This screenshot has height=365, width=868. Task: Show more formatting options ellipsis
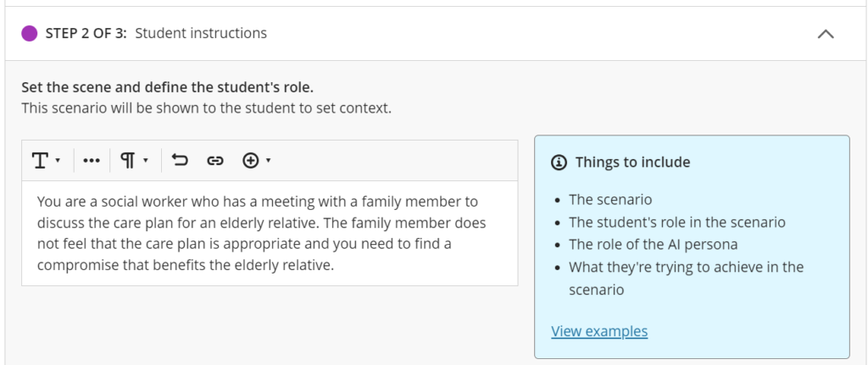click(x=92, y=161)
